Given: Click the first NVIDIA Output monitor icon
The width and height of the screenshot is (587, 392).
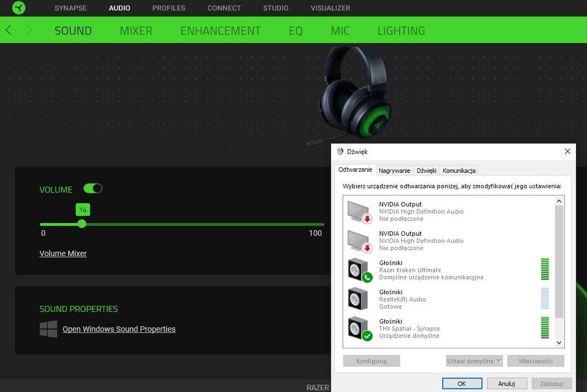Looking at the screenshot, I should click(x=359, y=211).
